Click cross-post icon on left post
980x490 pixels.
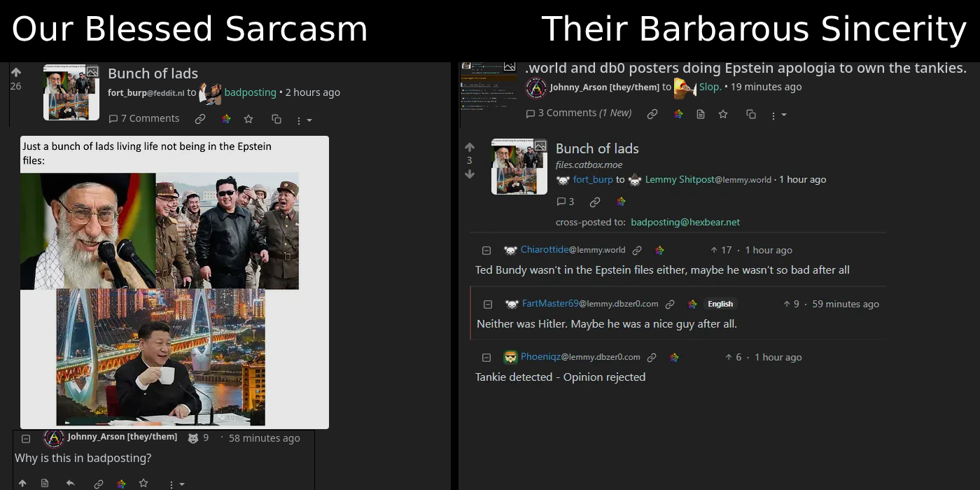click(276, 119)
